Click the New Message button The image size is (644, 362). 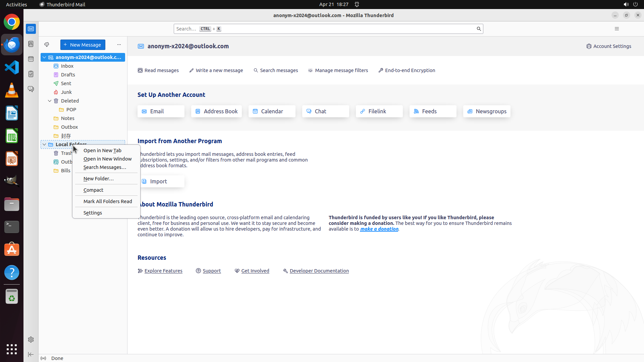(x=83, y=45)
